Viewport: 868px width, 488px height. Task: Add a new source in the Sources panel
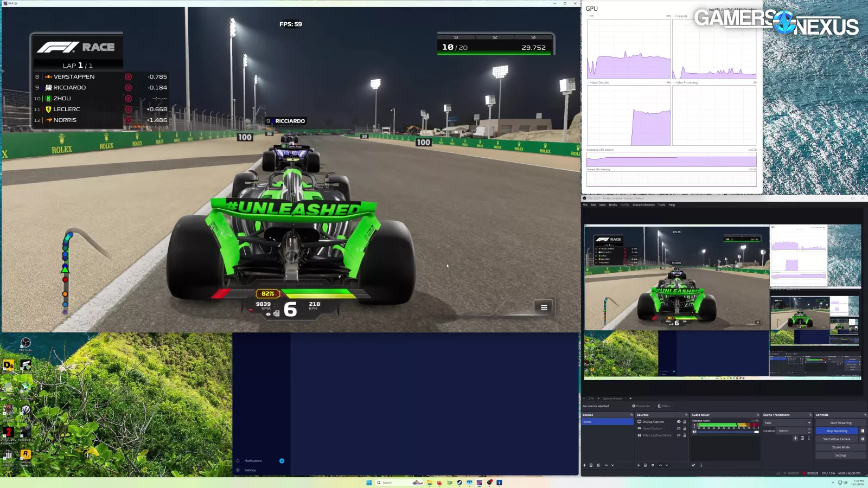pos(639,465)
